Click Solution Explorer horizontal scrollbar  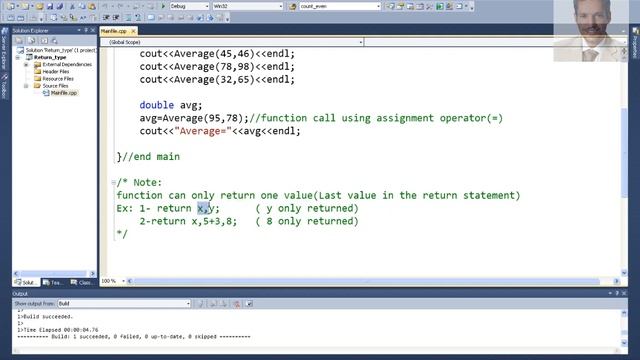pos(54,273)
